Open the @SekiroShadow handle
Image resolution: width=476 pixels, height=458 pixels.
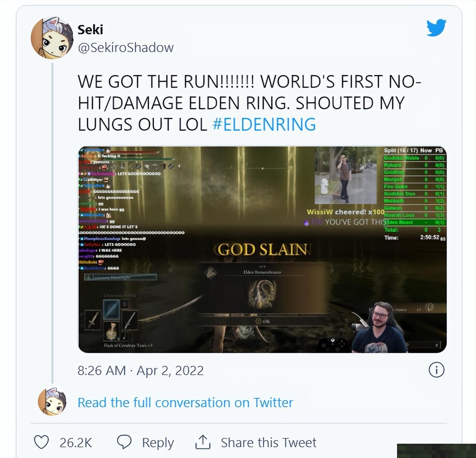coord(126,48)
